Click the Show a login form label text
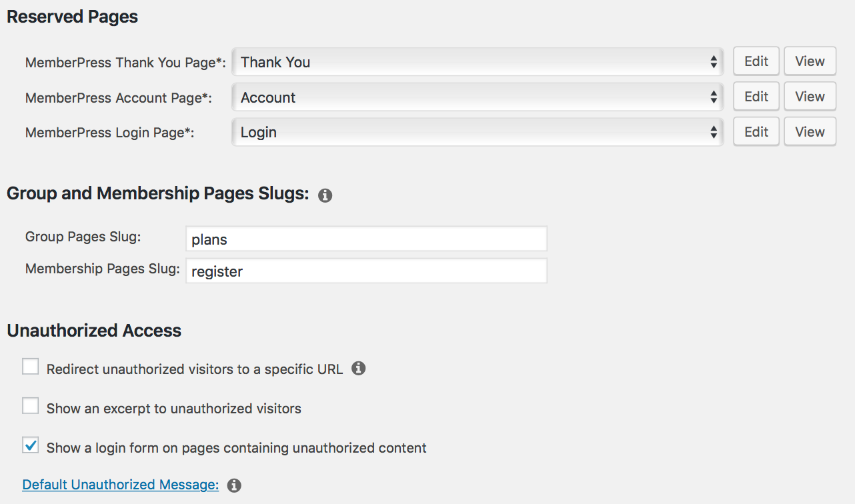The height and width of the screenshot is (504, 855). (x=236, y=448)
